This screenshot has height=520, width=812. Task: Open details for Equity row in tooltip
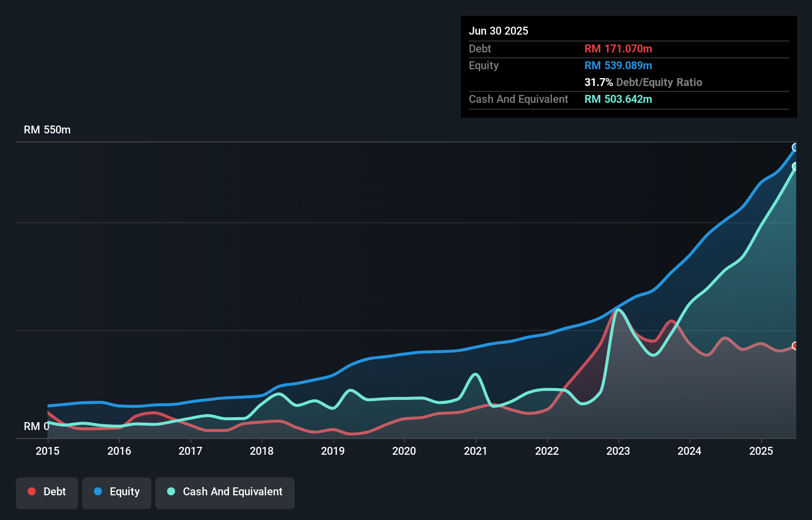click(x=483, y=65)
